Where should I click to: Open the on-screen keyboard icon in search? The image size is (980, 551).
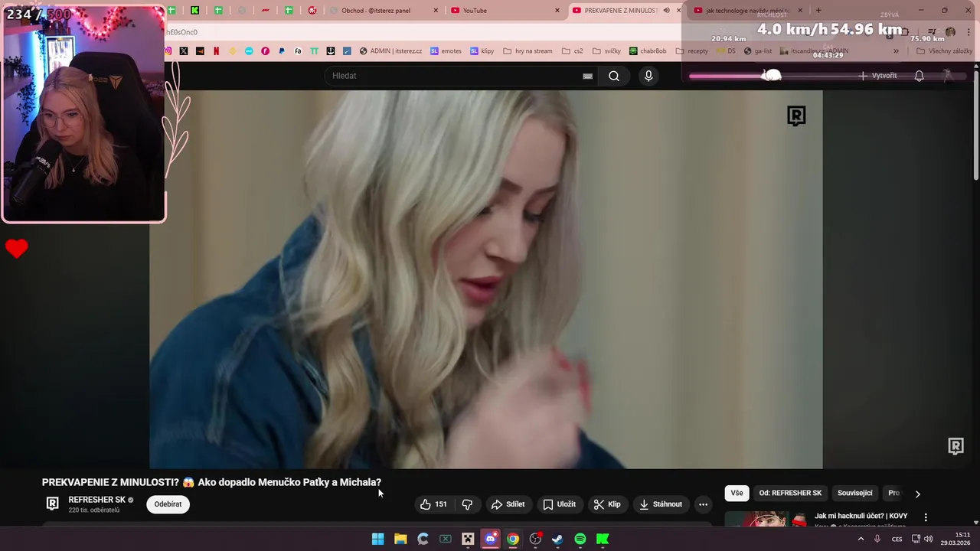587,76
